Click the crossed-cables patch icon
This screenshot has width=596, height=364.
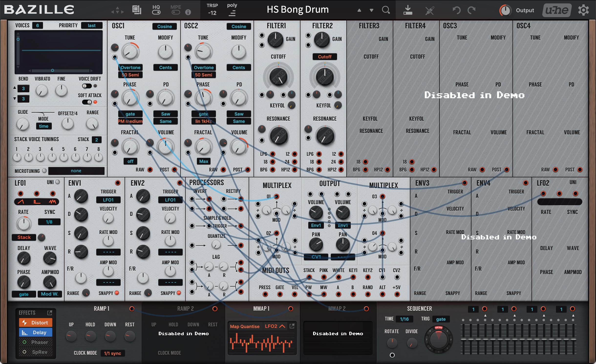430,10
